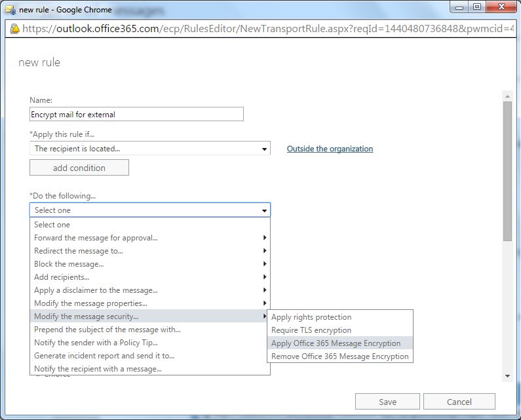Choose 'Redirect the message to...' option
521x420 pixels.
pos(150,251)
